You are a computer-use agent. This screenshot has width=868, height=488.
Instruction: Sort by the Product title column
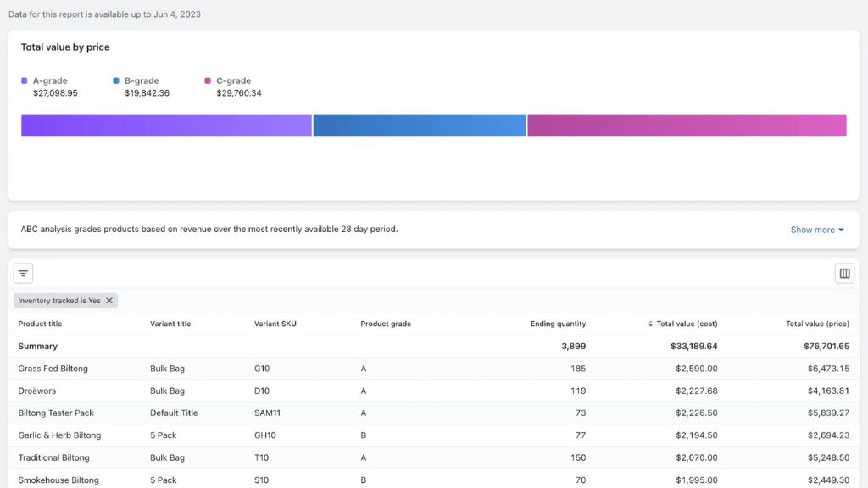42,324
